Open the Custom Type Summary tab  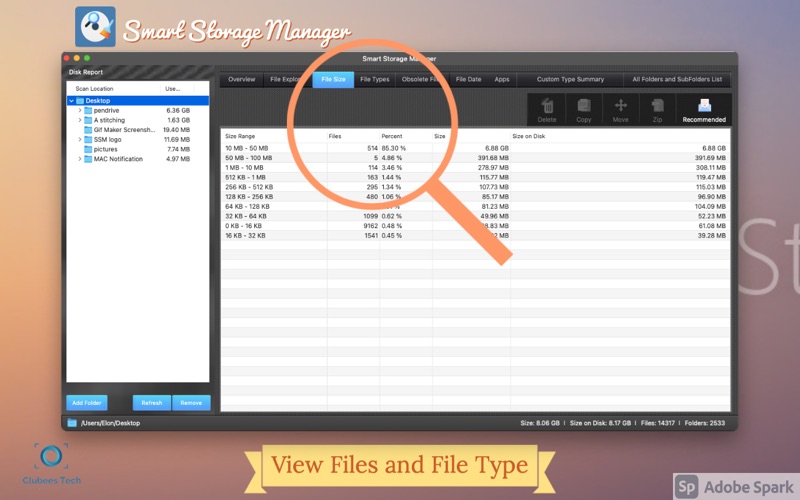(570, 80)
